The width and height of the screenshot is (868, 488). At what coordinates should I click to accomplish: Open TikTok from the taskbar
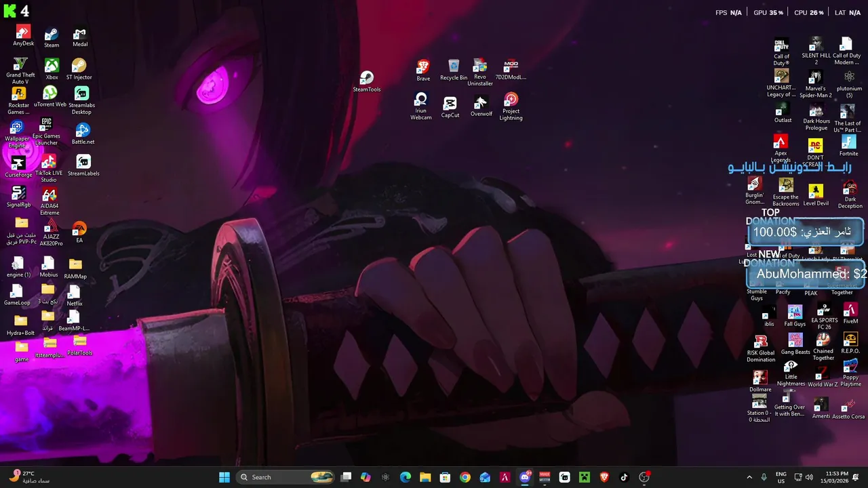624,477
